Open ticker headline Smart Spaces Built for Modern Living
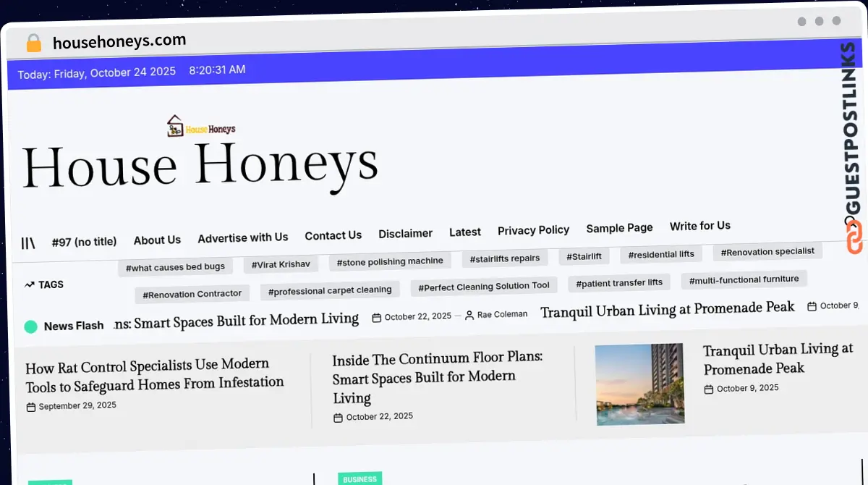The image size is (868, 485). 237,320
